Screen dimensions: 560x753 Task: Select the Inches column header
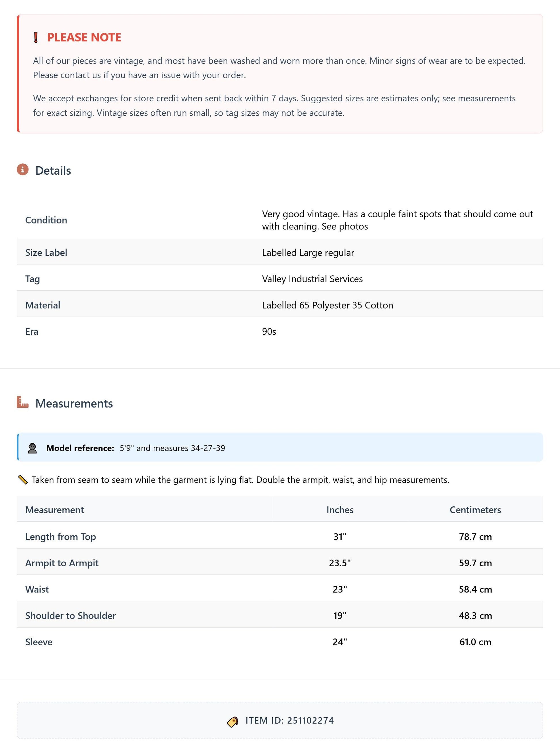340,510
